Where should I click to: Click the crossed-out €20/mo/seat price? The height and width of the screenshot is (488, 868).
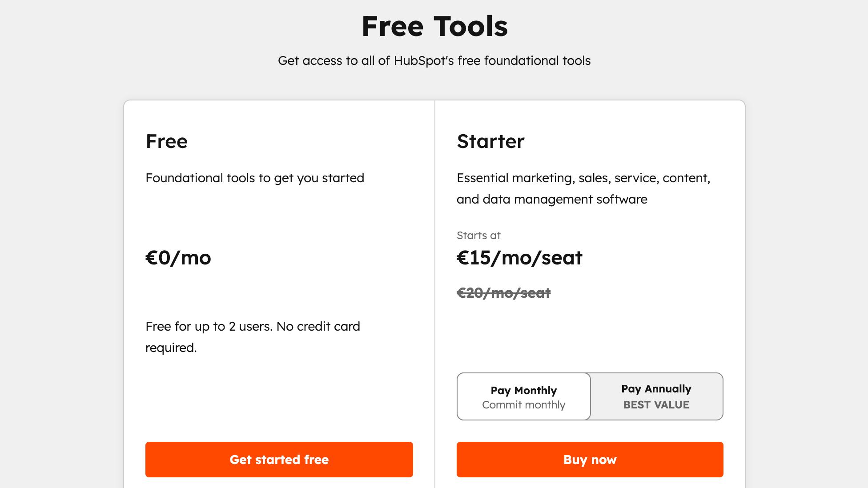[503, 293]
